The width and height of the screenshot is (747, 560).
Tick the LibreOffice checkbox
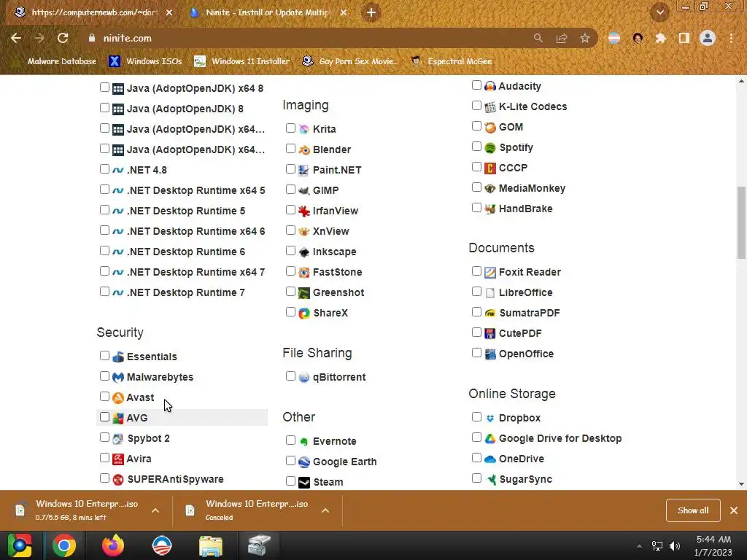click(x=476, y=292)
